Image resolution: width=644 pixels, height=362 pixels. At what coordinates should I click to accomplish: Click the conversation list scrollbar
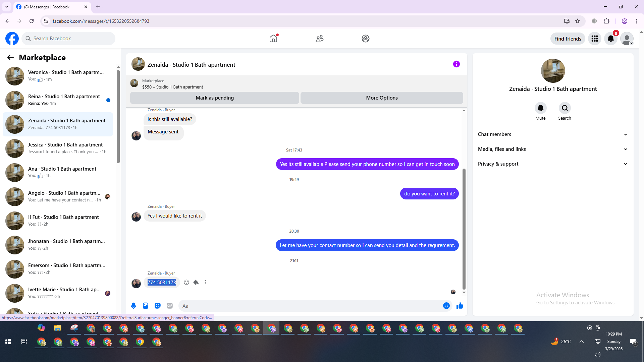[x=118, y=116]
